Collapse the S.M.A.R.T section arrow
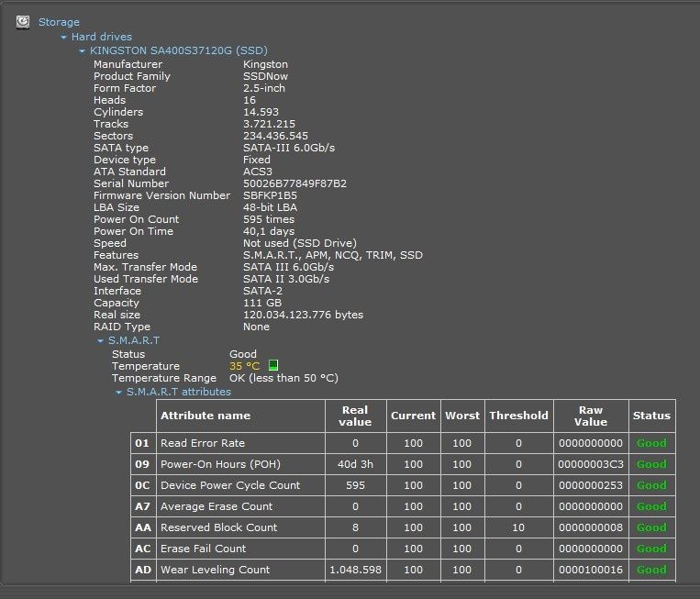700x599 pixels. 100,341
